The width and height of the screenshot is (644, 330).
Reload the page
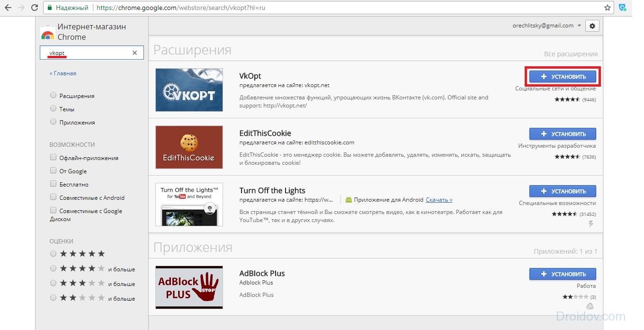[35, 8]
